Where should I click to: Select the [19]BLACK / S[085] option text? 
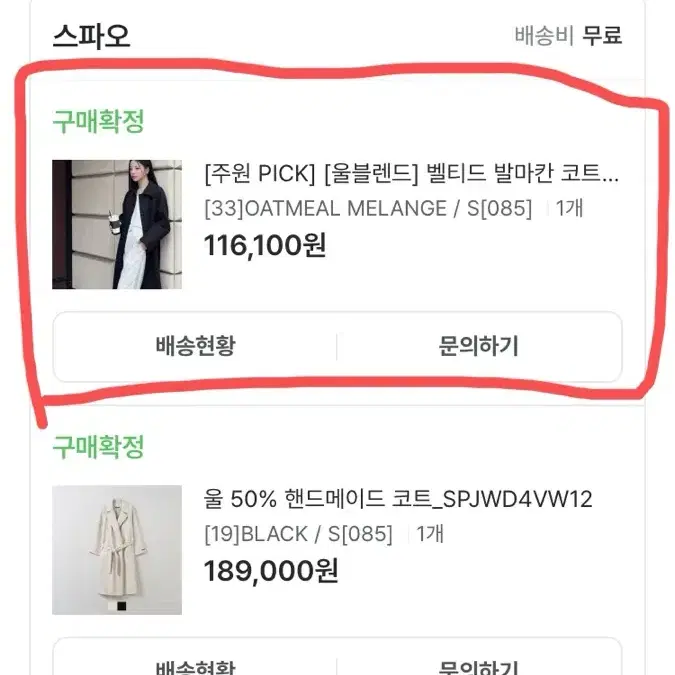[298, 534]
